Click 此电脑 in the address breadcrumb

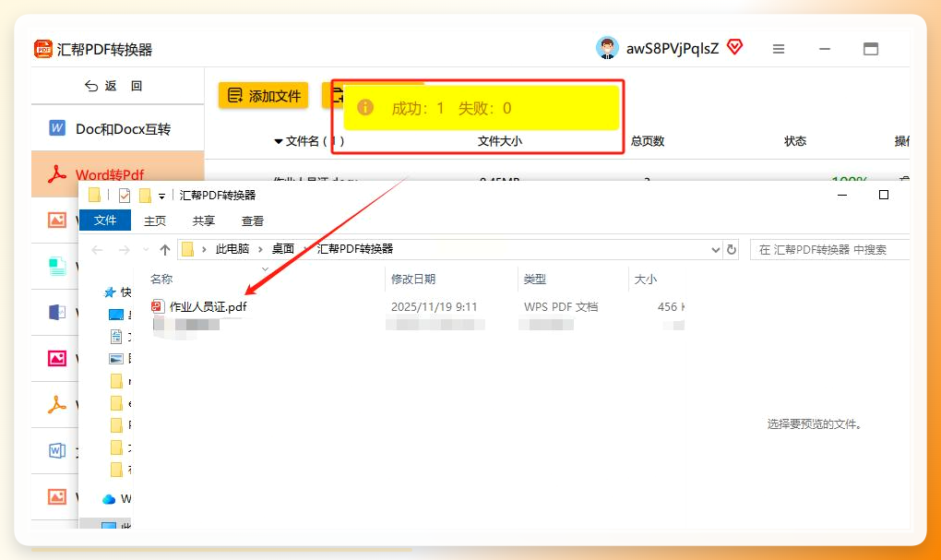pos(232,248)
